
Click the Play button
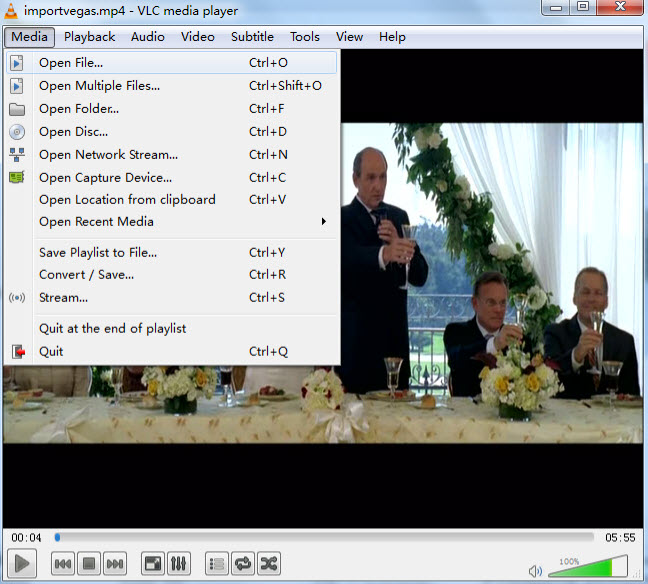(21, 563)
